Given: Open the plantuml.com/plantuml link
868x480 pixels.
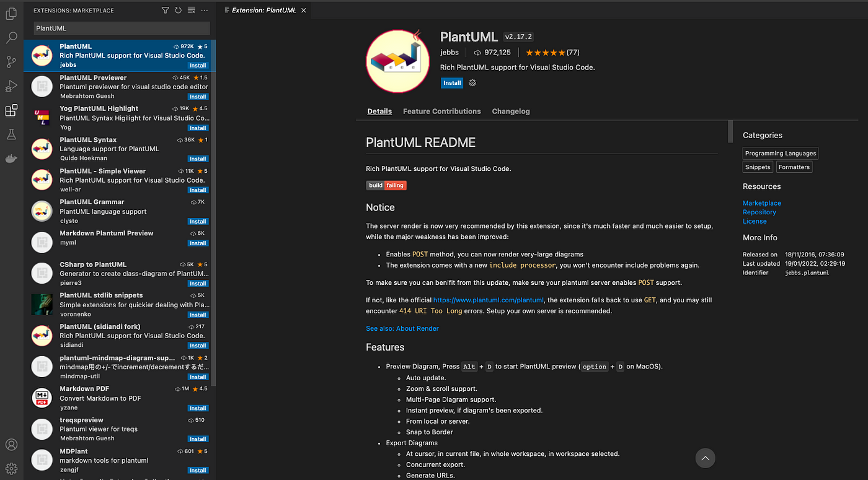Looking at the screenshot, I should tap(489, 300).
